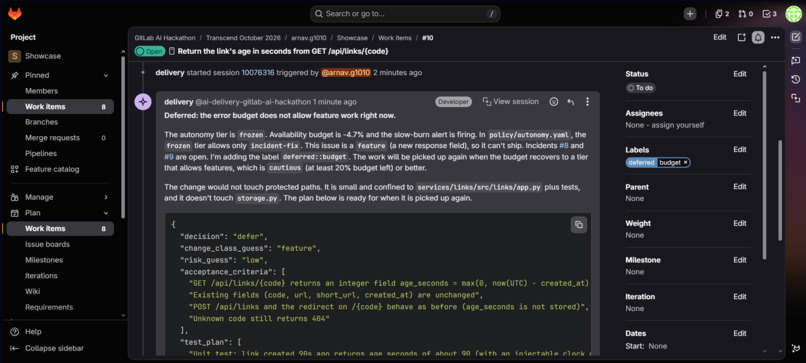Viewport: 806px width, 363px height.
Task: Click the Feature catalog icon
Action: tap(14, 169)
